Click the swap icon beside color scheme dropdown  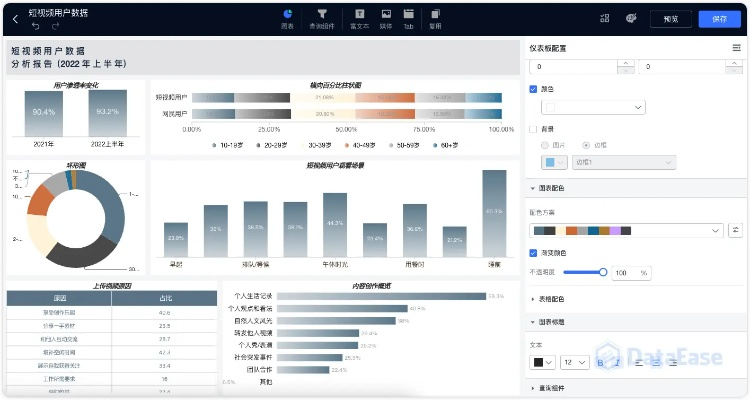click(x=736, y=230)
